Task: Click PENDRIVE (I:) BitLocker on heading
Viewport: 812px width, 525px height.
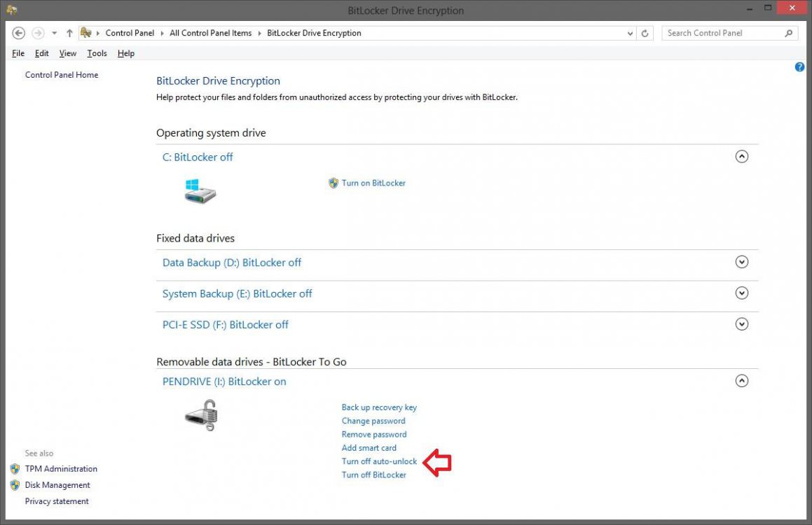Action: [x=224, y=381]
